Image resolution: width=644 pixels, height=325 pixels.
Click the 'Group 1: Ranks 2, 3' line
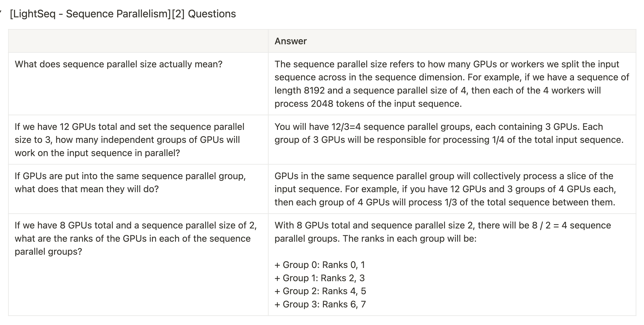[320, 278]
